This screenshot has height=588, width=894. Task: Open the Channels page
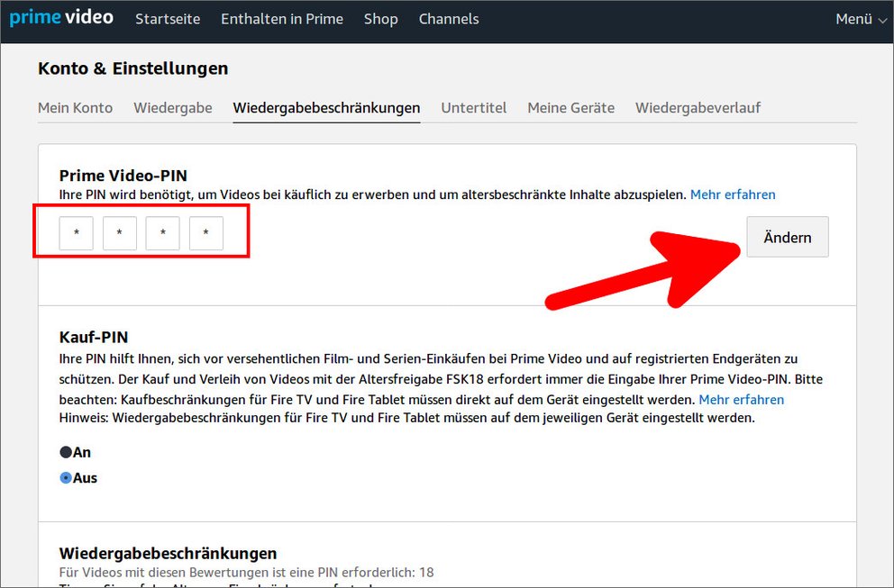click(449, 18)
